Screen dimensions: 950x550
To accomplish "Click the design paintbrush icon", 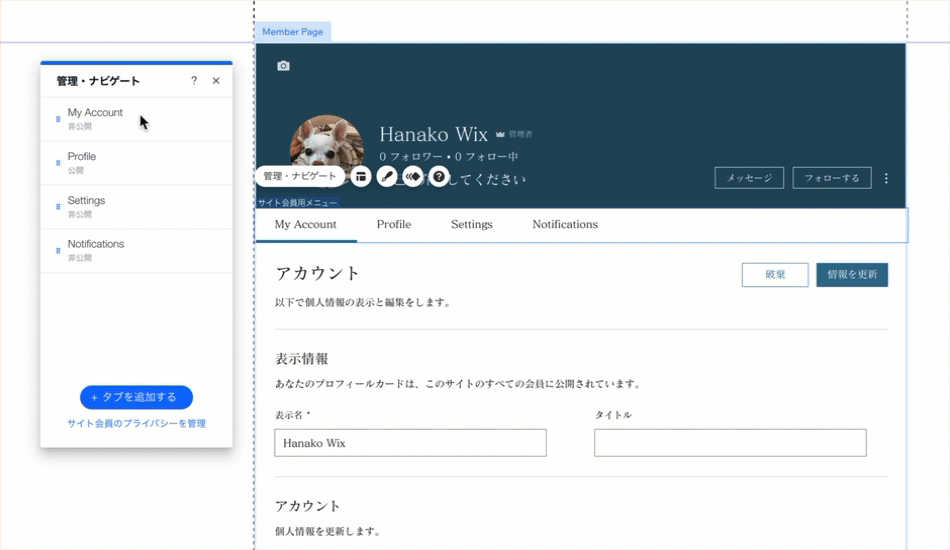I will point(387,176).
